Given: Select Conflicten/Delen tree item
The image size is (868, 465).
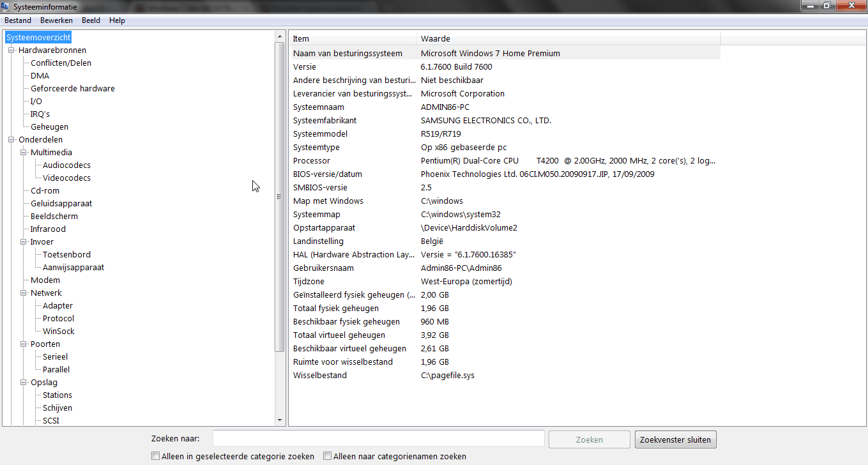Looking at the screenshot, I should coord(61,63).
